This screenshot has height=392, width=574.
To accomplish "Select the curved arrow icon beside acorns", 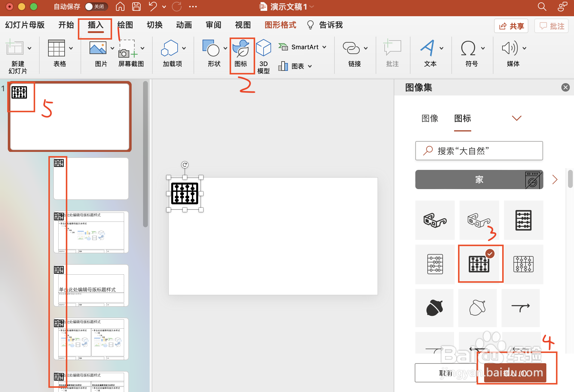I will tap(521, 308).
